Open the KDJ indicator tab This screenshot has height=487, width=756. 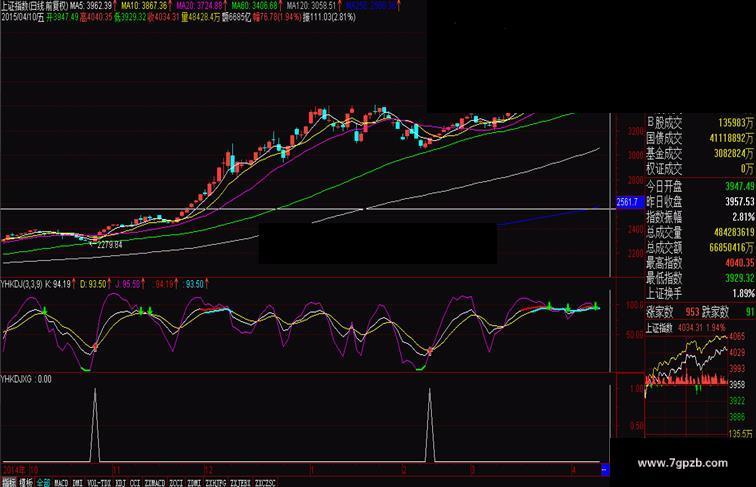click(x=121, y=483)
